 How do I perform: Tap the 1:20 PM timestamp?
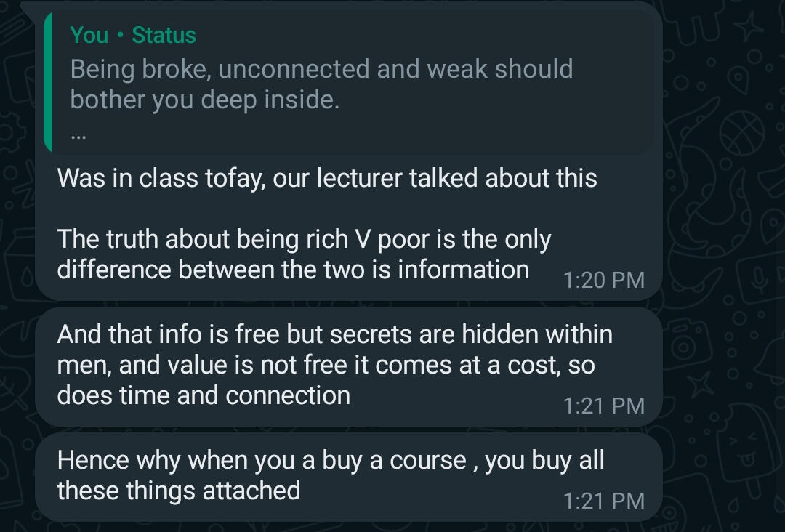[603, 280]
